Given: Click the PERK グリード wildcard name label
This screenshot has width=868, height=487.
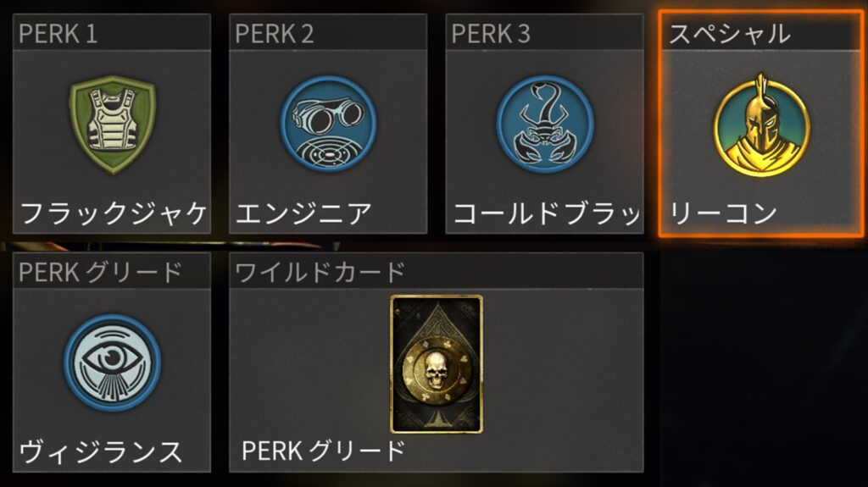Looking at the screenshot, I should (x=324, y=451).
